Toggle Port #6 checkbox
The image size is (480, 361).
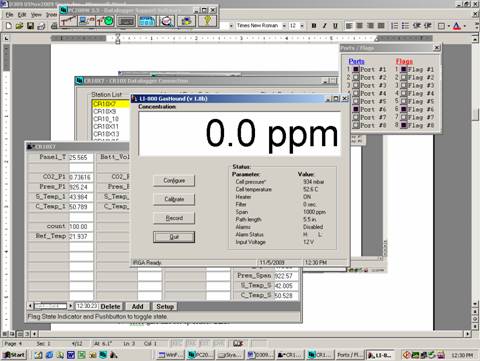(x=356, y=109)
